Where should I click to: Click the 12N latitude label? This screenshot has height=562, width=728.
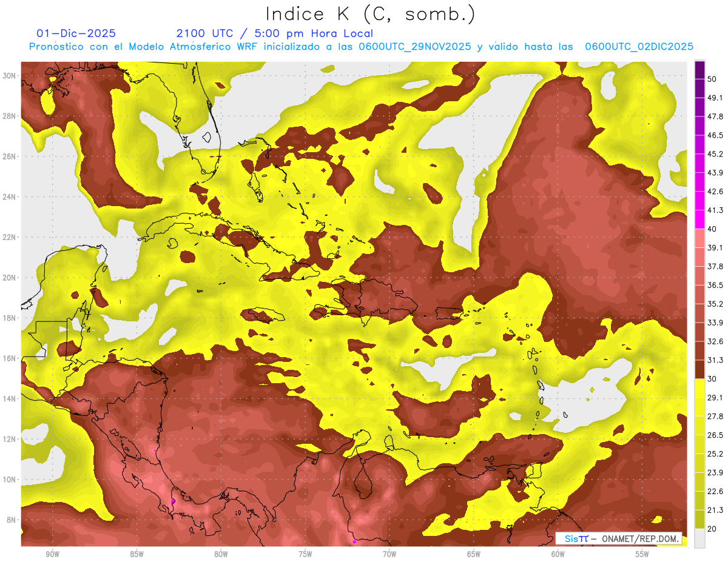pyautogui.click(x=10, y=439)
